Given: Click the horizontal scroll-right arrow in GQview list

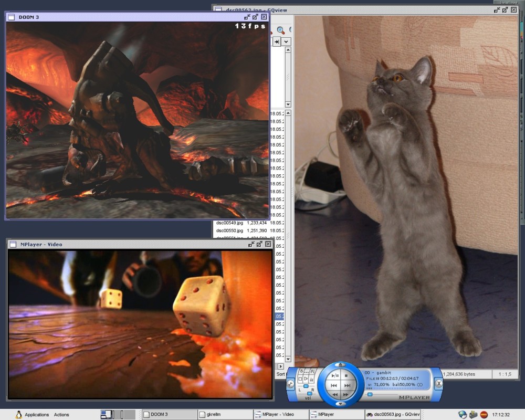Looking at the screenshot, I should [x=280, y=366].
